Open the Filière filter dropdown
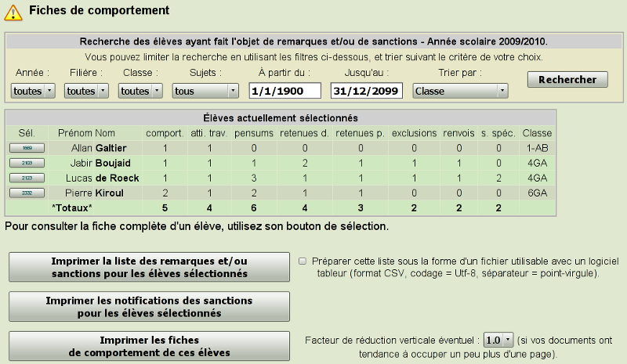 click(x=86, y=91)
